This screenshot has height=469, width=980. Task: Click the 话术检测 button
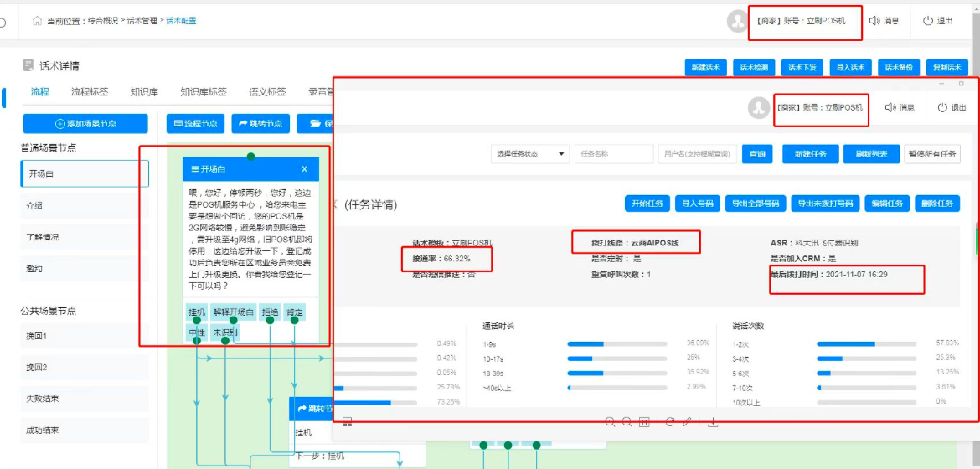[x=755, y=68]
